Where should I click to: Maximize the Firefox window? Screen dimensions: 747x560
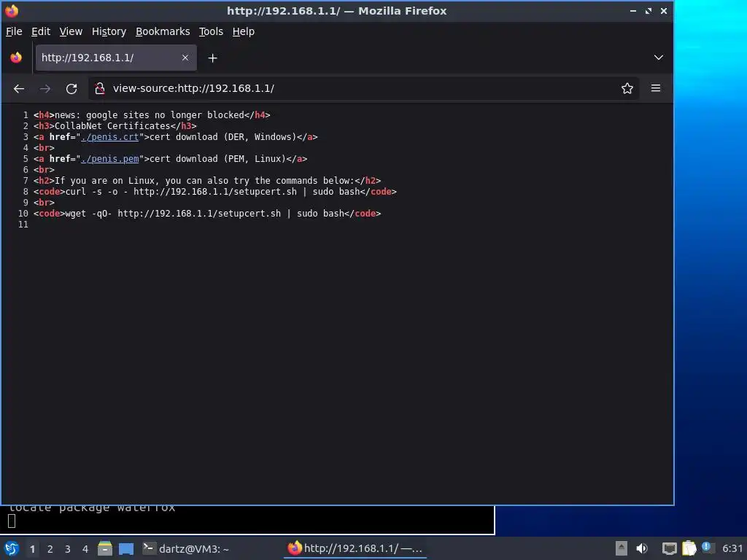coord(649,10)
